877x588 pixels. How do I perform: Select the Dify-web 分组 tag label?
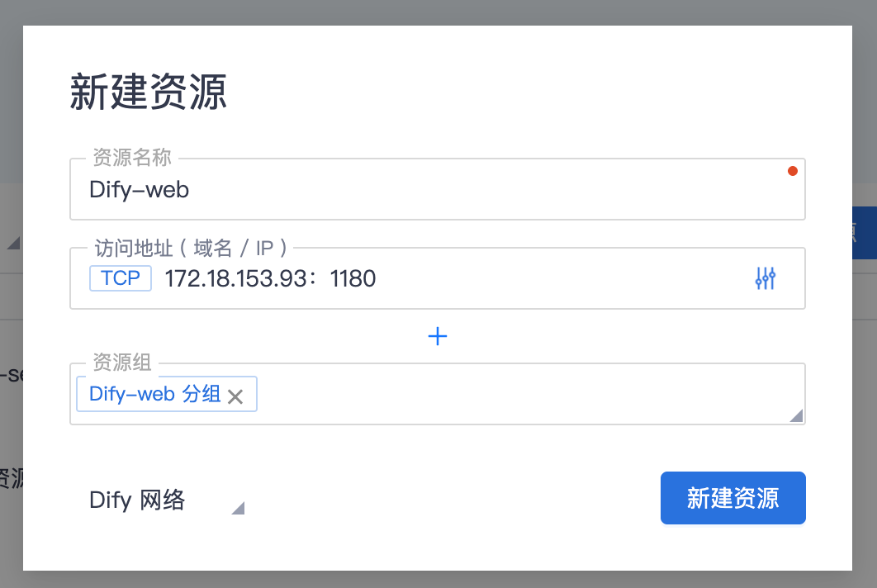point(155,394)
